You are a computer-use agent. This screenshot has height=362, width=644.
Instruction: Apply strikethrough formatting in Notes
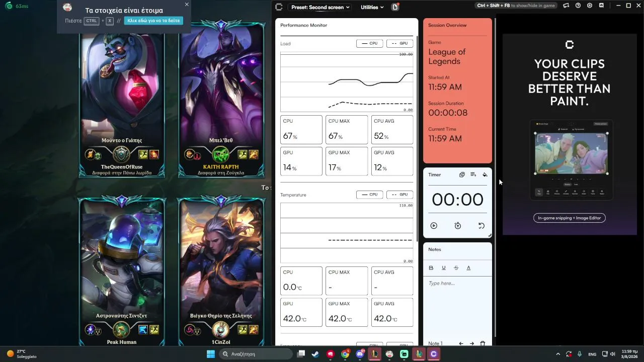[x=456, y=268]
